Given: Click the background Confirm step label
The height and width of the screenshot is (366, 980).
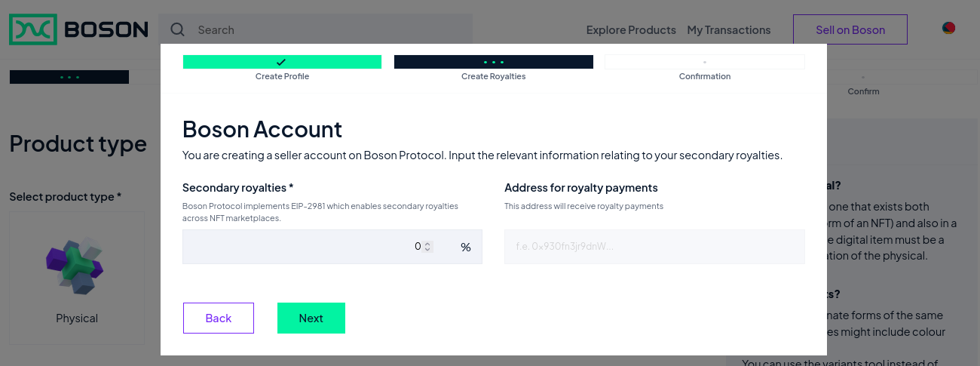Looking at the screenshot, I should 863,91.
